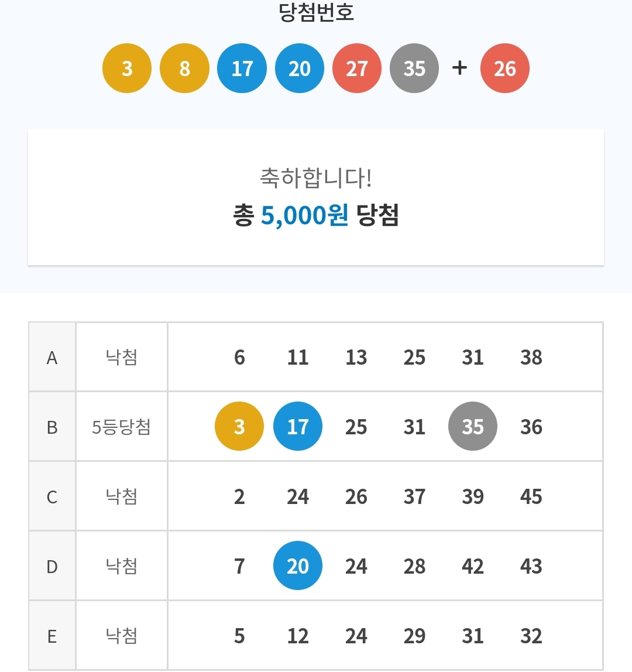Click the 5등당첨 result label
The width and height of the screenshot is (632, 672).
121,427
